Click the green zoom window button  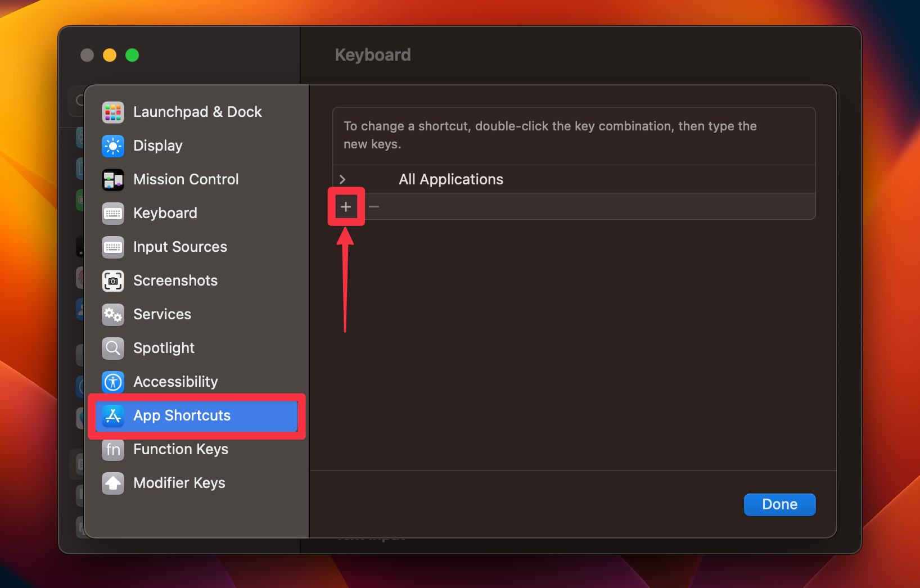132,55
